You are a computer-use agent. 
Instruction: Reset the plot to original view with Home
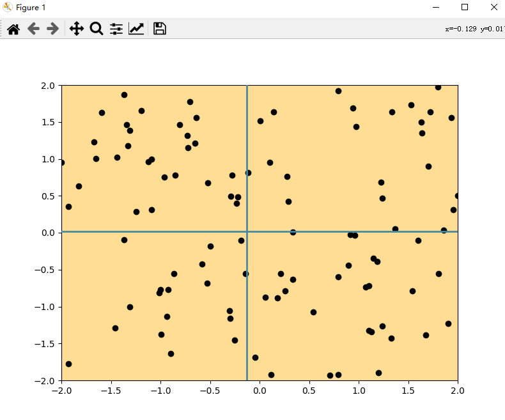click(13, 29)
